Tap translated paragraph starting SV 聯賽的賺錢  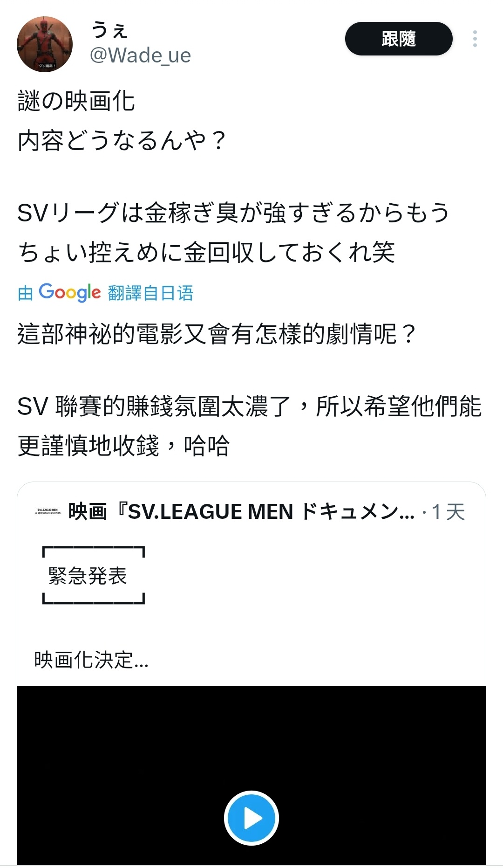[x=250, y=426]
